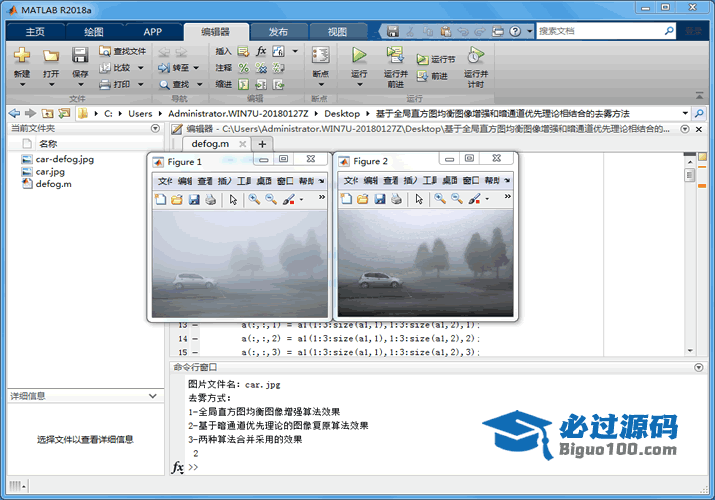The width and height of the screenshot is (715, 500).
Task: Open Command Window actions dropdown
Action: pos(699,367)
